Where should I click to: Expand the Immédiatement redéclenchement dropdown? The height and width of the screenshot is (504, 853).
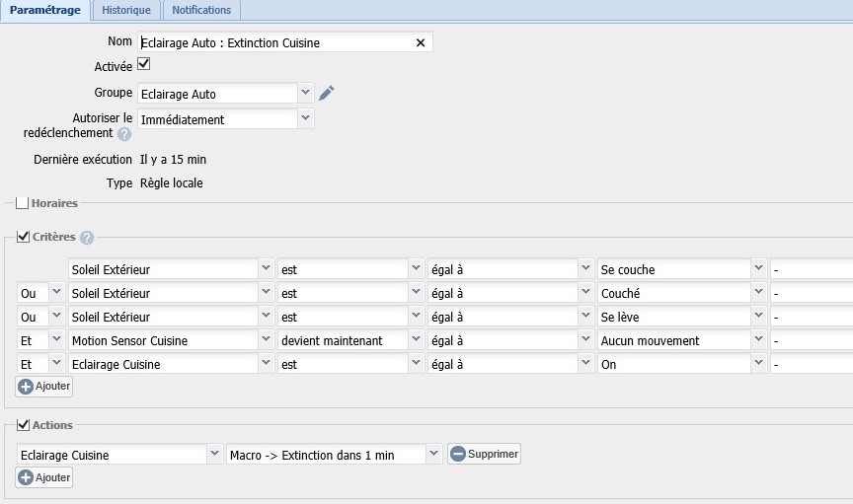pos(226,119)
